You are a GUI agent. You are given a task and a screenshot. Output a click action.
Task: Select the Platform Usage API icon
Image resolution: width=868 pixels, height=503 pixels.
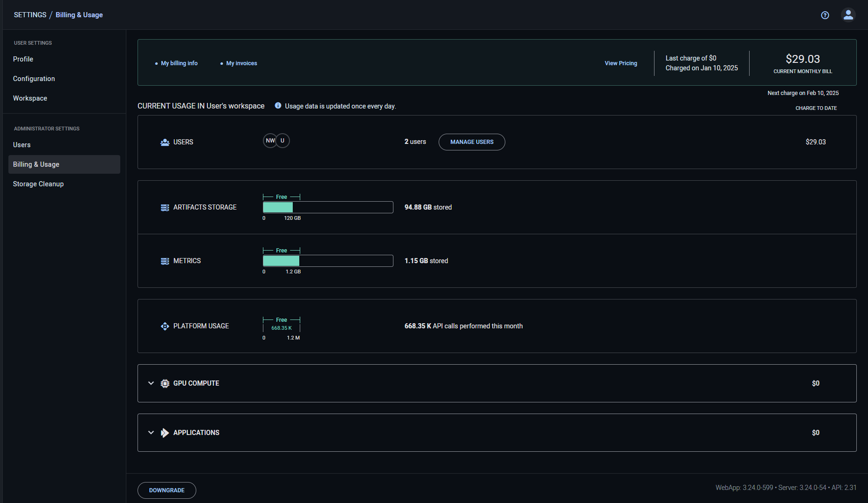click(x=165, y=326)
